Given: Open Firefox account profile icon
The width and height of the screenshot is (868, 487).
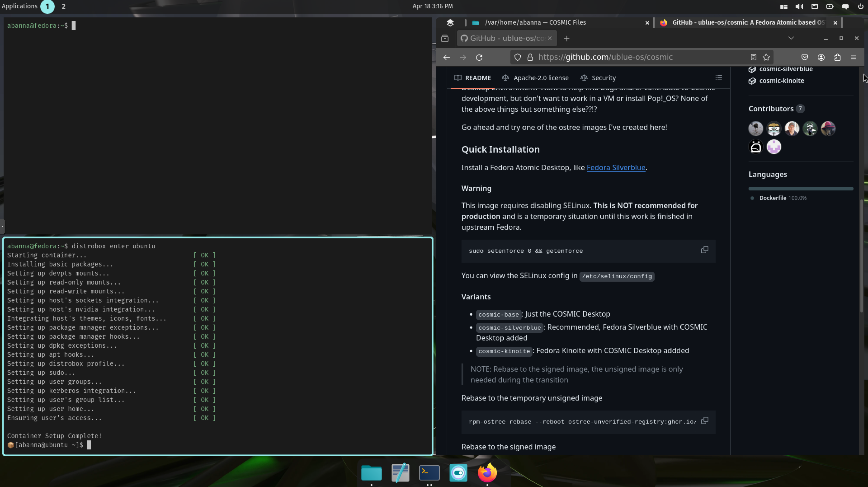Looking at the screenshot, I should (821, 57).
